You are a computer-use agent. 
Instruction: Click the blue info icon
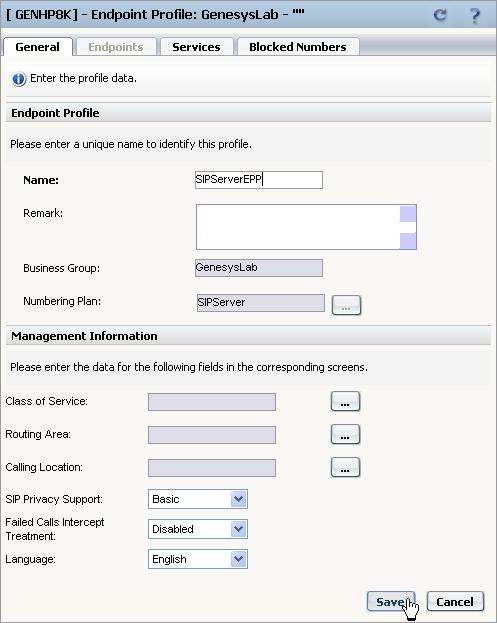tap(19, 79)
